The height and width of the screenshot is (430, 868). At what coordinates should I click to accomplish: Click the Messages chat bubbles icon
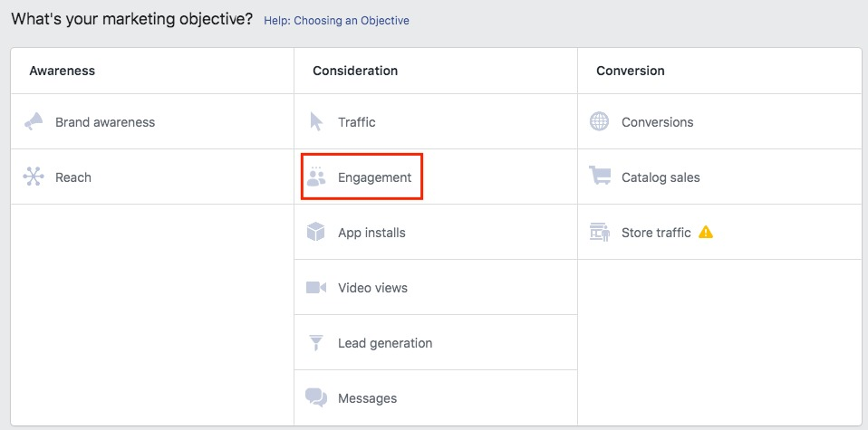click(316, 398)
